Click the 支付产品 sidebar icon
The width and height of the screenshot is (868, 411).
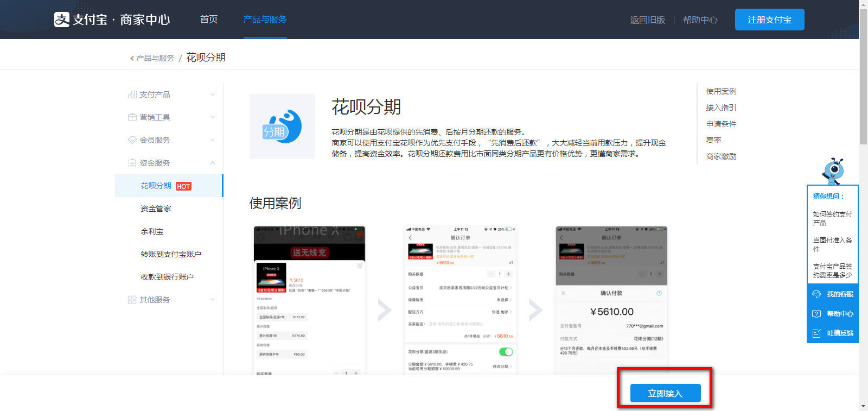point(132,94)
